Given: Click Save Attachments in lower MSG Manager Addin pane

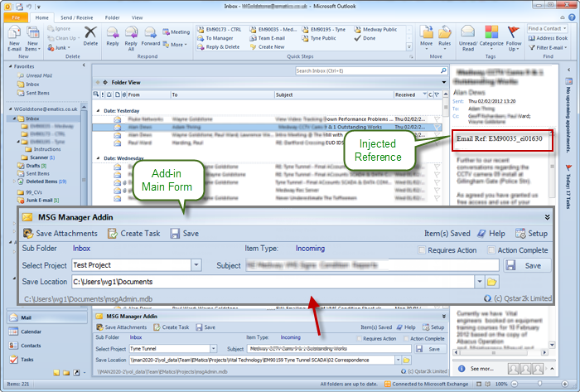Looking at the screenshot, I should click(x=121, y=327).
